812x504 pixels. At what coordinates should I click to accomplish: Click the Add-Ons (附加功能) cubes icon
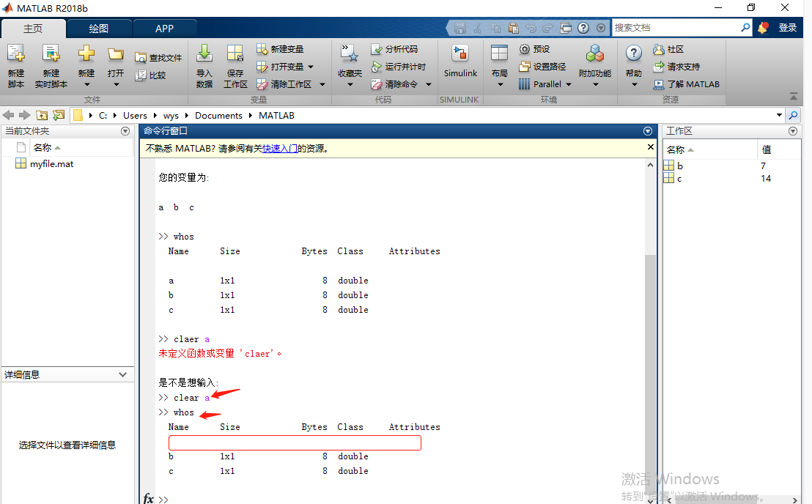tap(595, 53)
